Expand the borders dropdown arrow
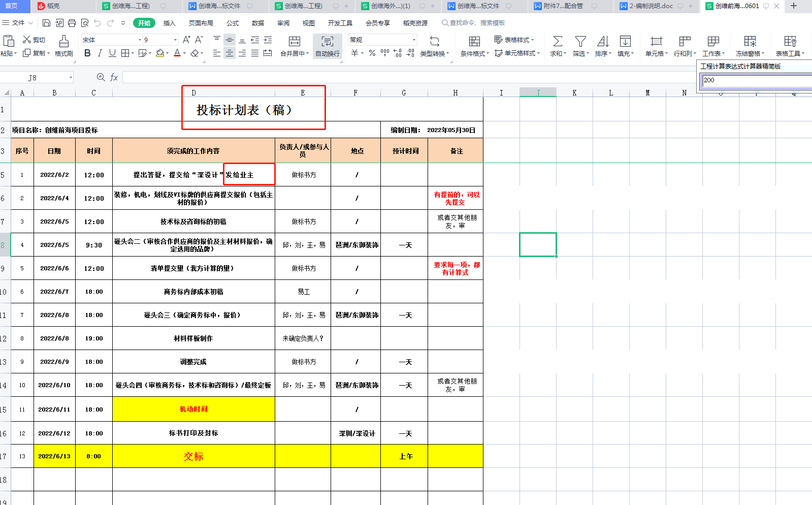This screenshot has width=812, height=505. click(133, 53)
